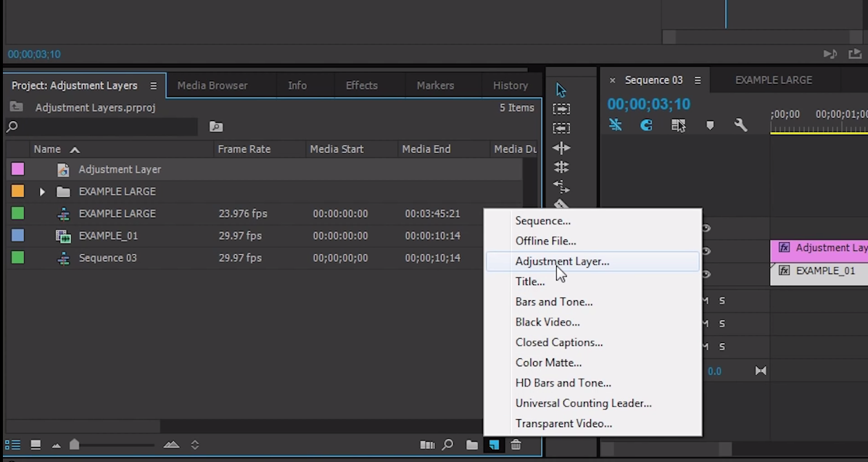
Task: Select the Ripple Edit tool
Action: point(561,148)
